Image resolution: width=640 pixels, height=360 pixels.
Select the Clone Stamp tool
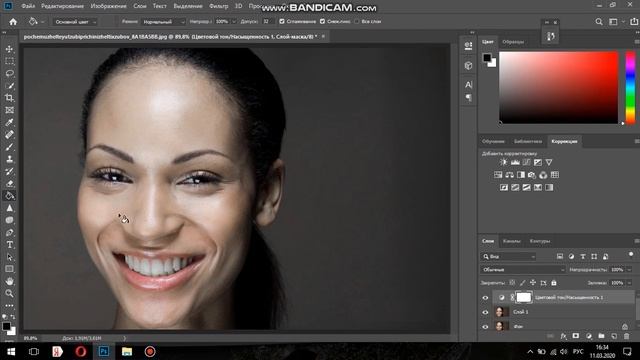(x=9, y=159)
